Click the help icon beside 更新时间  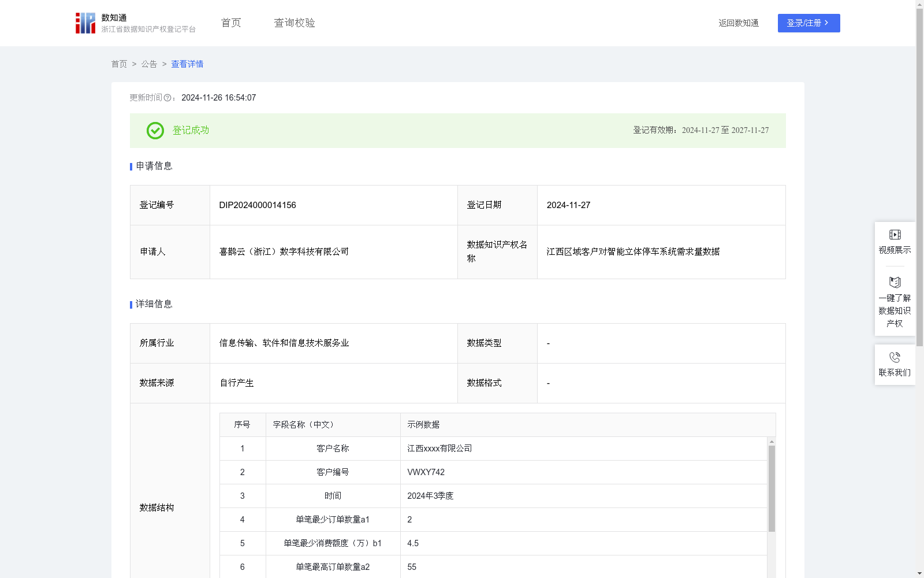167,98
